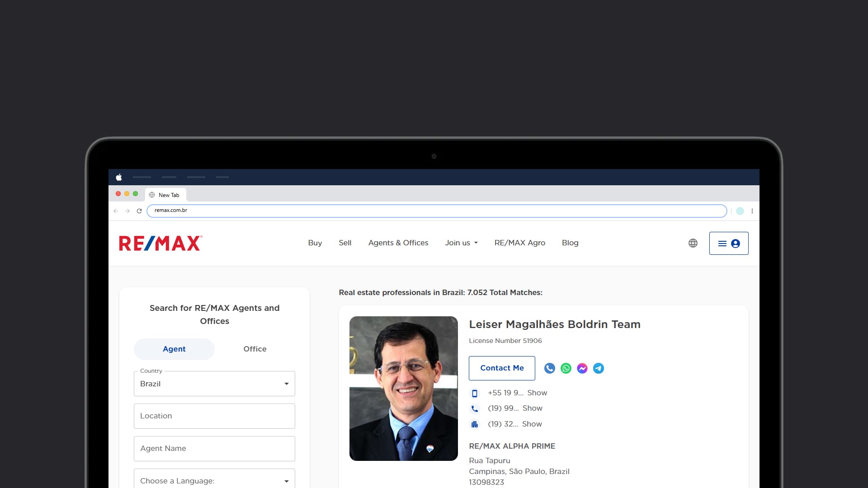Go to RE/MAX Agro page

[519, 243]
